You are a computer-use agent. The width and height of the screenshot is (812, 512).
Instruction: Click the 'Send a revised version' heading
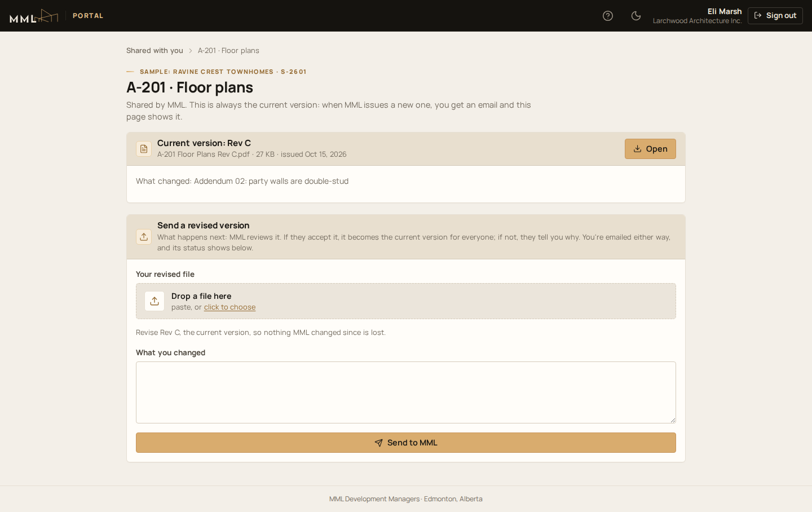[204, 226]
